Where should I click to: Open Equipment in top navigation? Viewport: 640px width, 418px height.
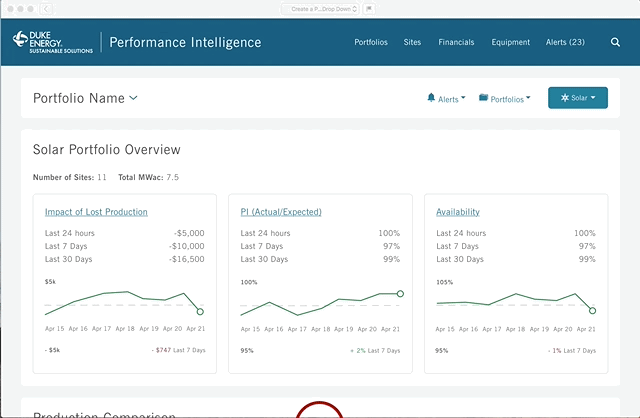click(x=510, y=42)
